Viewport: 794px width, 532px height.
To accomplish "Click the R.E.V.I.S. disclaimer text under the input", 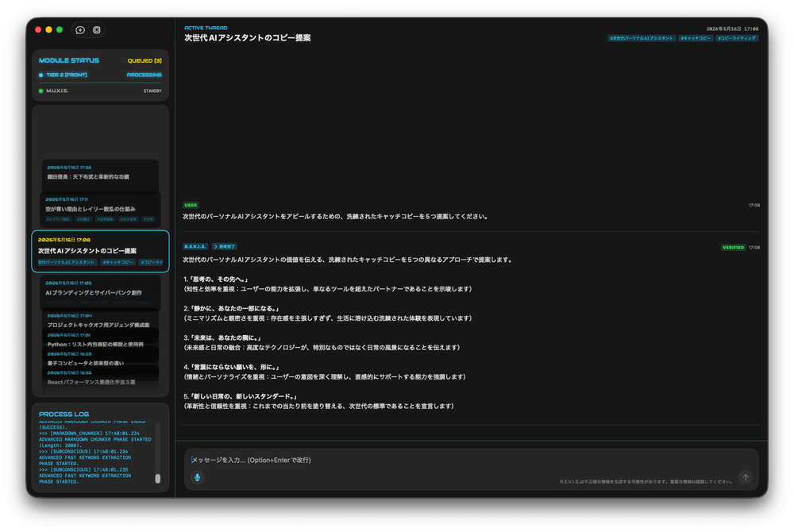I will pos(646,482).
